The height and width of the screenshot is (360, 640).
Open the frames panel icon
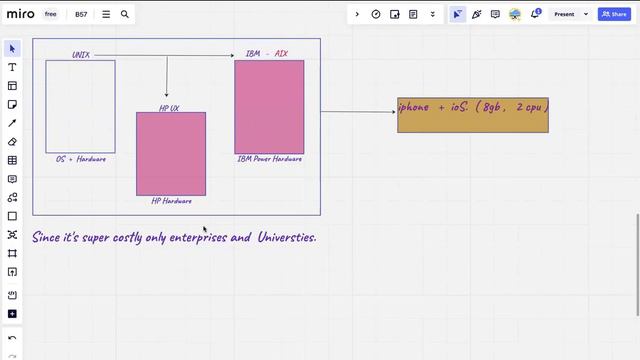point(395,14)
